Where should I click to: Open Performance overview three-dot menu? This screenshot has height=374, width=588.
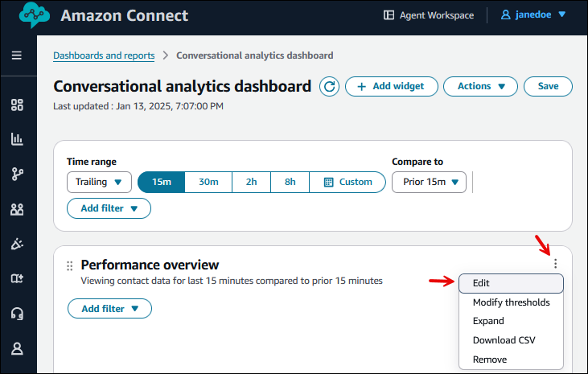[x=555, y=264]
